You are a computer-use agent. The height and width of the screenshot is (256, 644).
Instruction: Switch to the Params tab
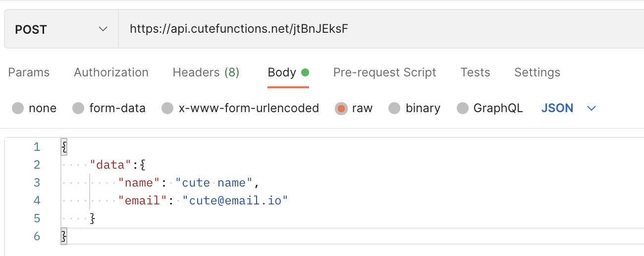[29, 72]
